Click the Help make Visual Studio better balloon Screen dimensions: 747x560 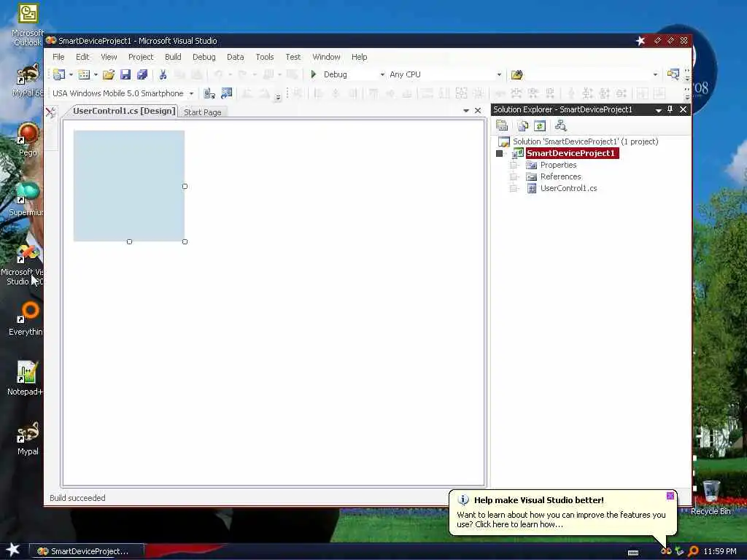coord(562,513)
